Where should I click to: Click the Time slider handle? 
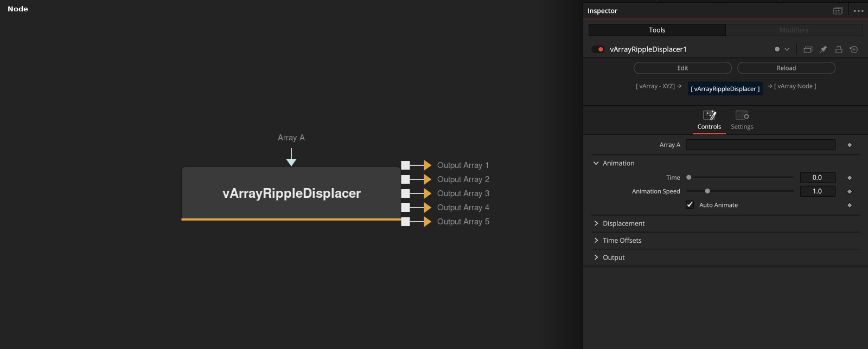[689, 178]
